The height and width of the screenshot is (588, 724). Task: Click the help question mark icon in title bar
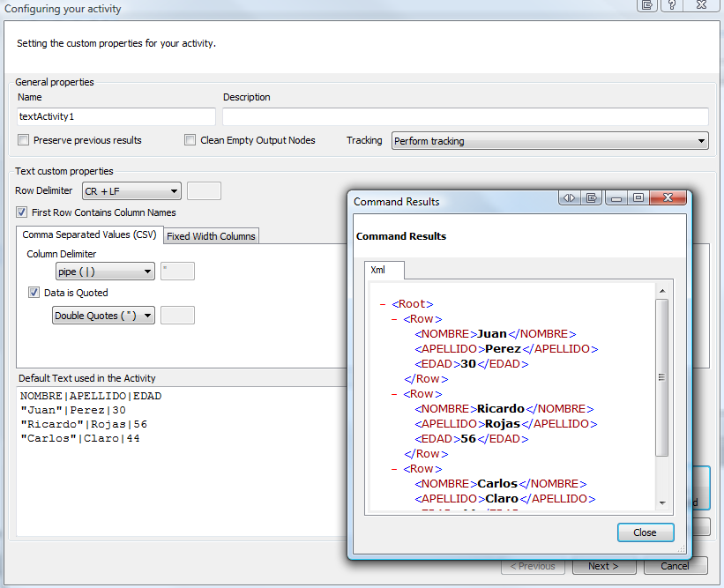tap(672, 5)
